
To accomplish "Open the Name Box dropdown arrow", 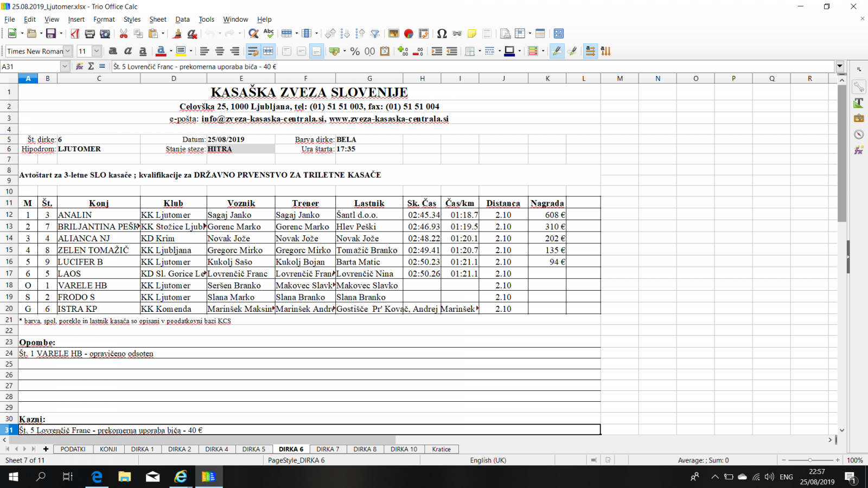I will [65, 66].
